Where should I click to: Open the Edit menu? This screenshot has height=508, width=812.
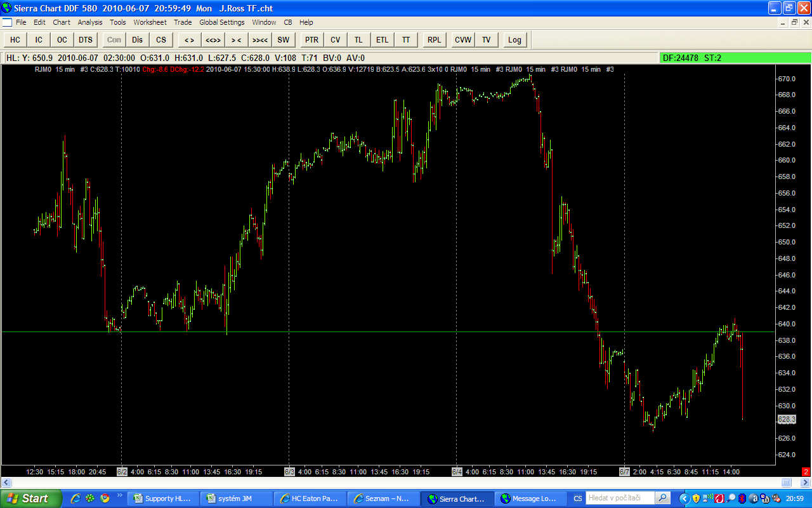(39, 22)
